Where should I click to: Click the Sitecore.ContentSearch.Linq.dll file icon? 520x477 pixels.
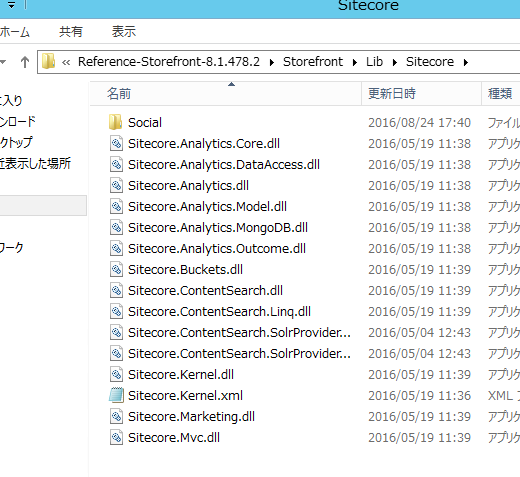[x=116, y=312]
